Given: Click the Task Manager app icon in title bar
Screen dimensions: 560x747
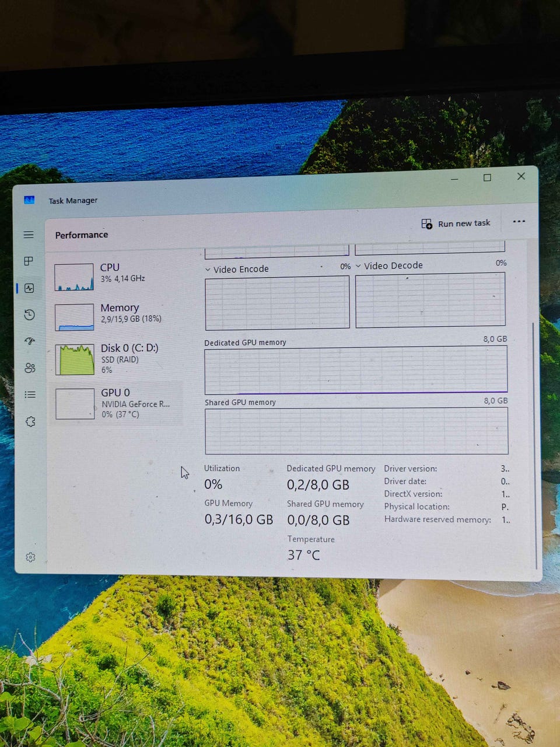Looking at the screenshot, I should (29, 200).
